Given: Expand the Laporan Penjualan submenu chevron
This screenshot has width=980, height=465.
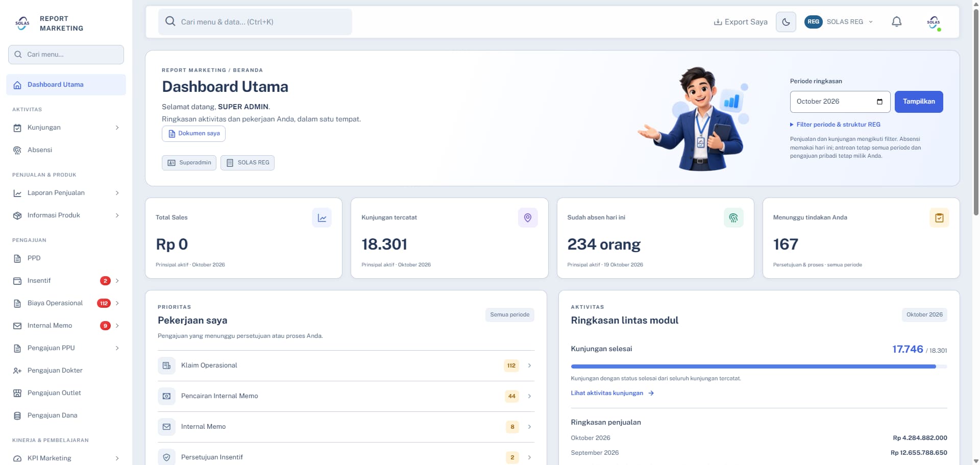Looking at the screenshot, I should [117, 193].
